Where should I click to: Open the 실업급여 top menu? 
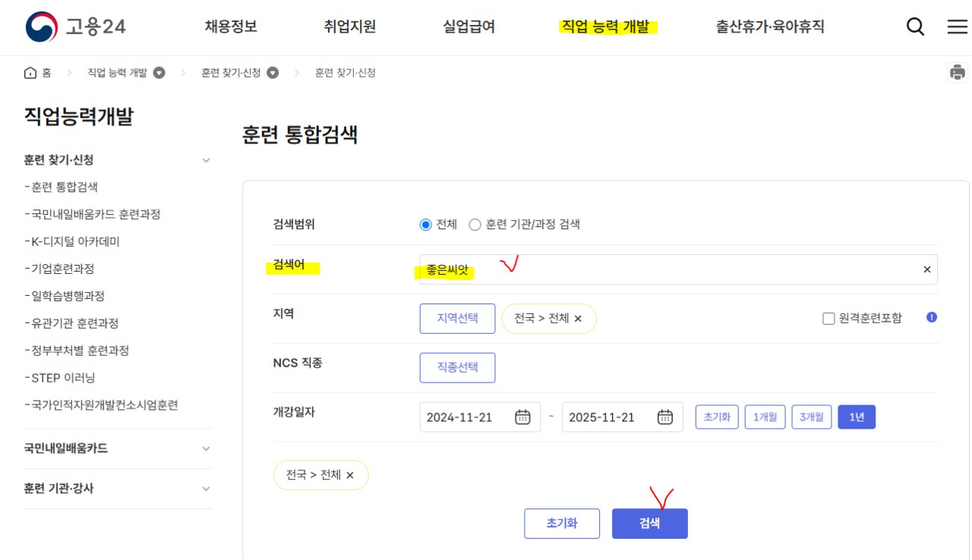coord(469,27)
